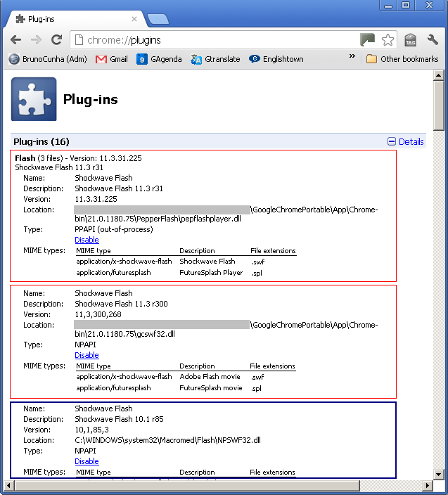The image size is (448, 495).
Task: Open the Gtranslate bookmark
Action: (x=215, y=59)
